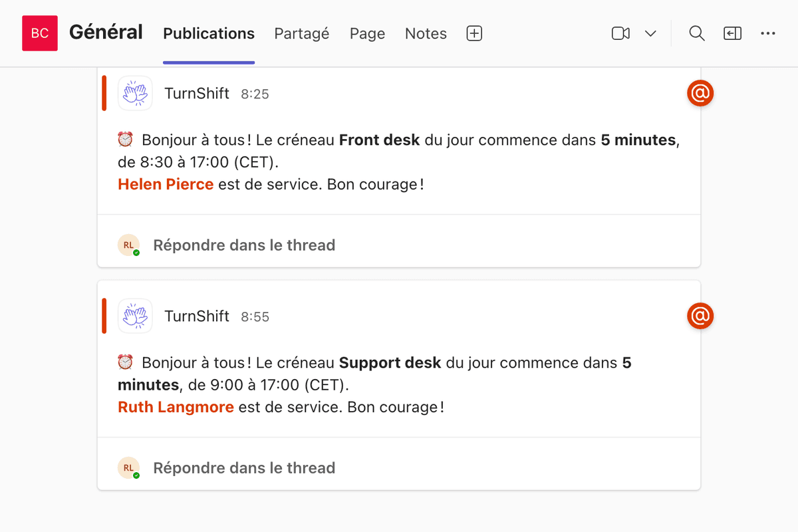Click TurnShift app avatar on 8:55 post
Screen dimensions: 798x532
click(135, 316)
